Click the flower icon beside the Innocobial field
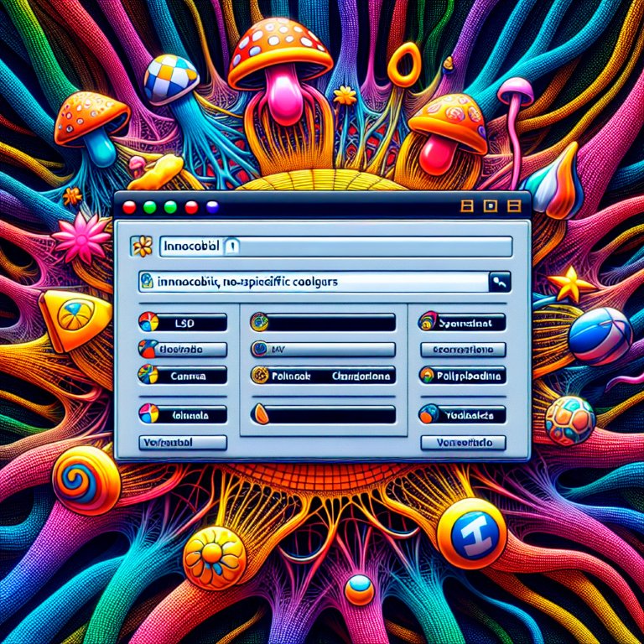 pos(143,246)
